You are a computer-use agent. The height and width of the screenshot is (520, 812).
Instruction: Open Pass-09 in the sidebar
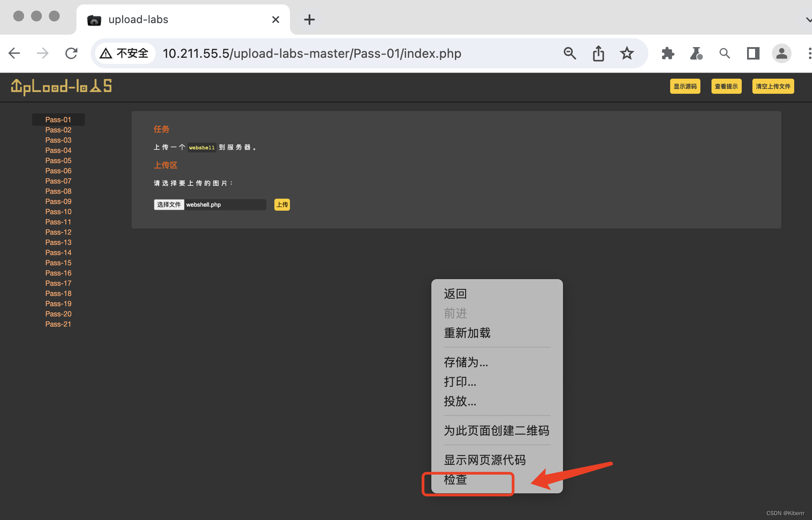[58, 201]
